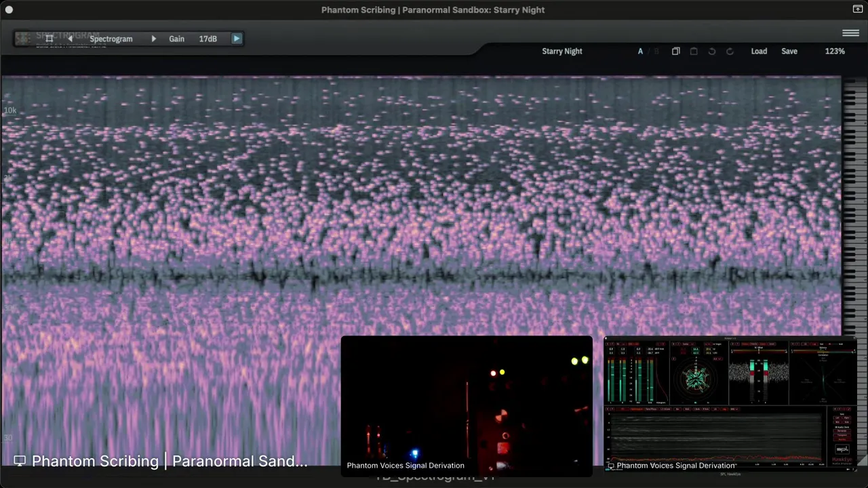Click the piano keyboard strip beside spectrogram

pos(854,206)
